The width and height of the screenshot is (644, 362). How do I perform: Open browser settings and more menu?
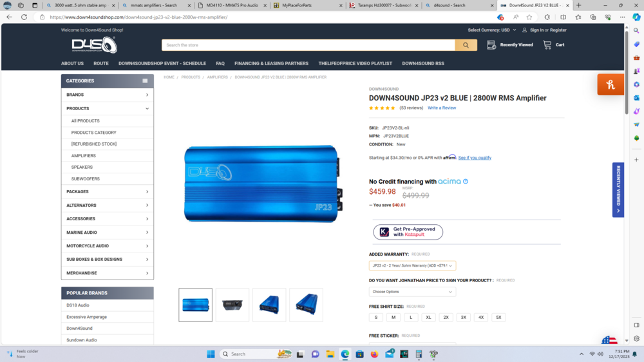(622, 17)
